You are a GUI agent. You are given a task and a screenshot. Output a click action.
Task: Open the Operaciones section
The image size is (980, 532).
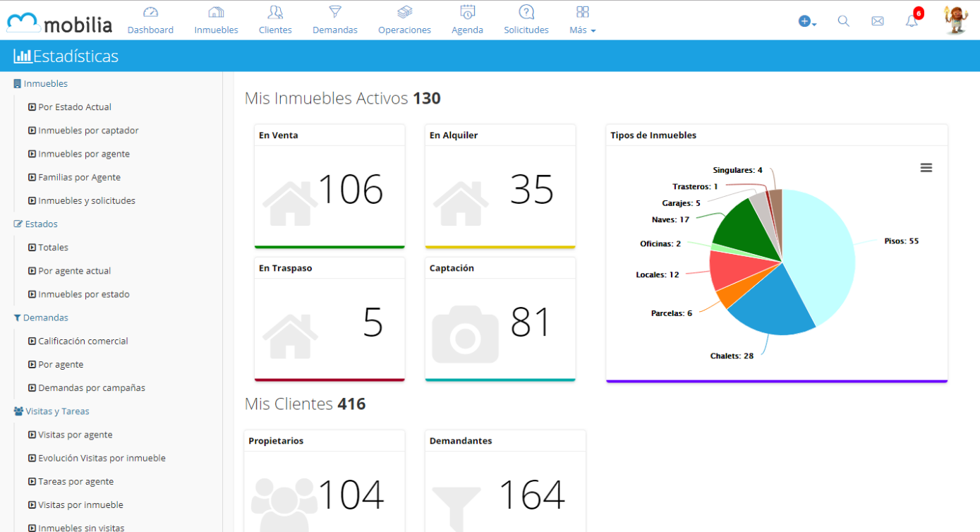pos(404,20)
